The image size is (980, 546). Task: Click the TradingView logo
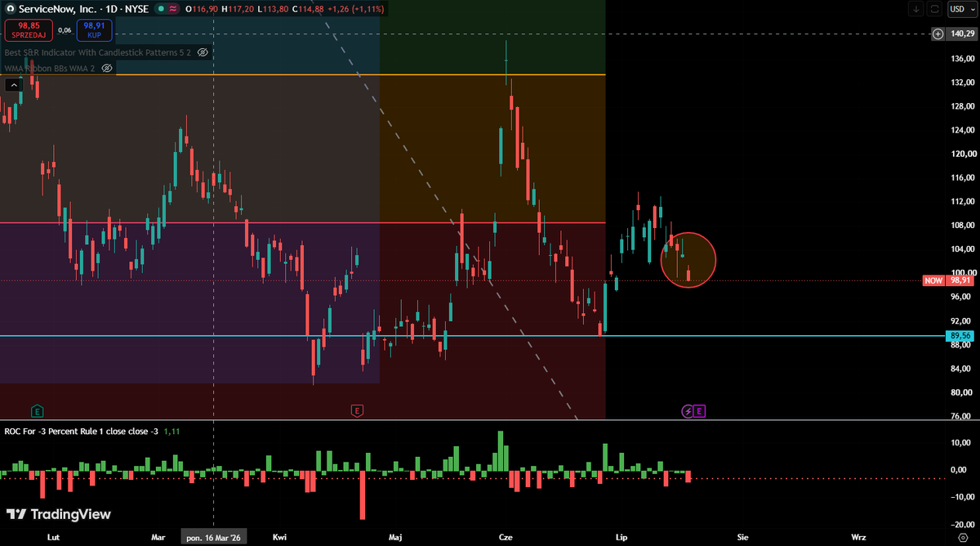click(58, 514)
